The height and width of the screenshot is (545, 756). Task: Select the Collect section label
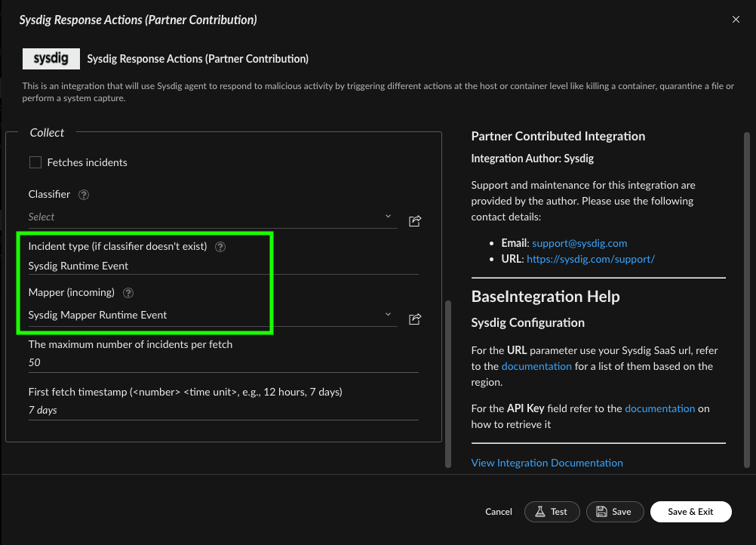tap(47, 133)
